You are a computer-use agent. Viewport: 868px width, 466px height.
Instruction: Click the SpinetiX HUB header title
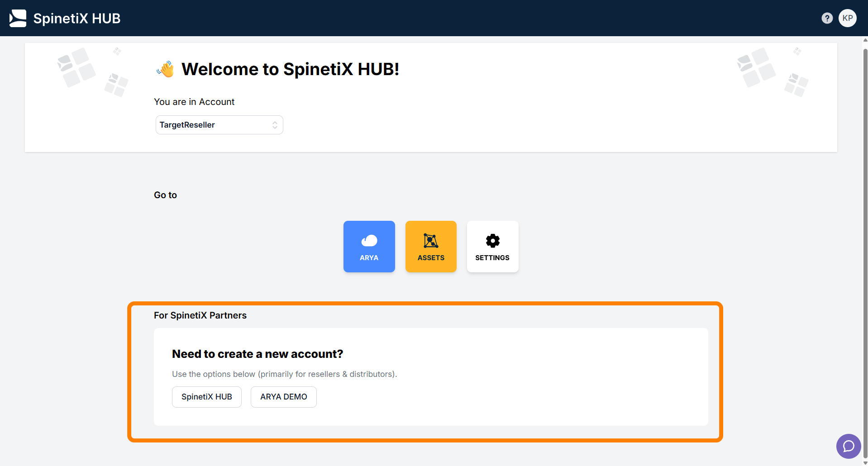tap(77, 19)
